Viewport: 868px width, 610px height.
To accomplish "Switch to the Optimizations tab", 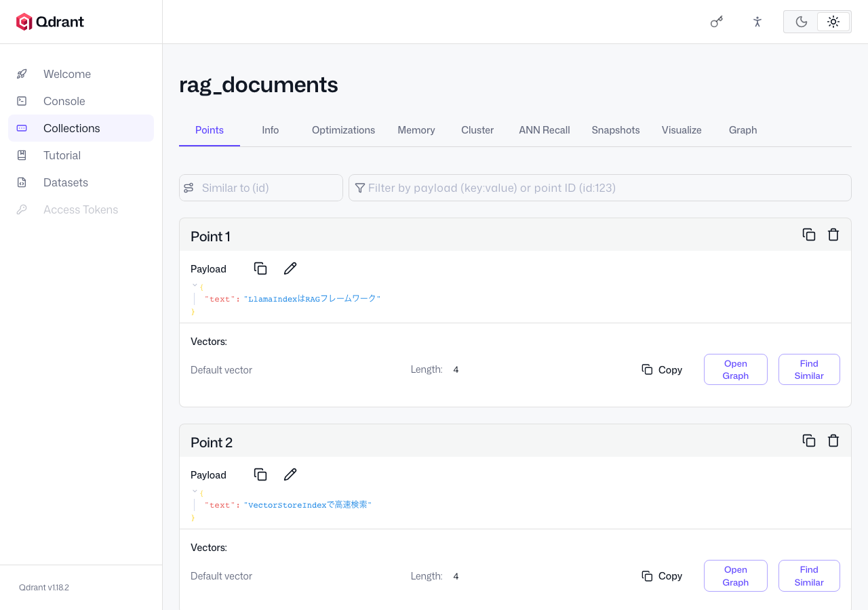I will (x=343, y=130).
